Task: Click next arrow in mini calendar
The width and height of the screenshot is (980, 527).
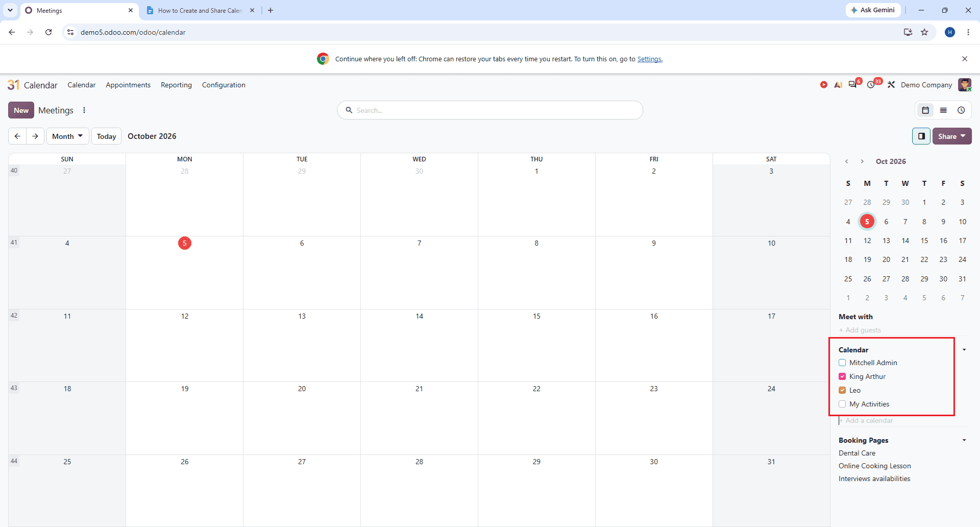Action: pyautogui.click(x=862, y=161)
